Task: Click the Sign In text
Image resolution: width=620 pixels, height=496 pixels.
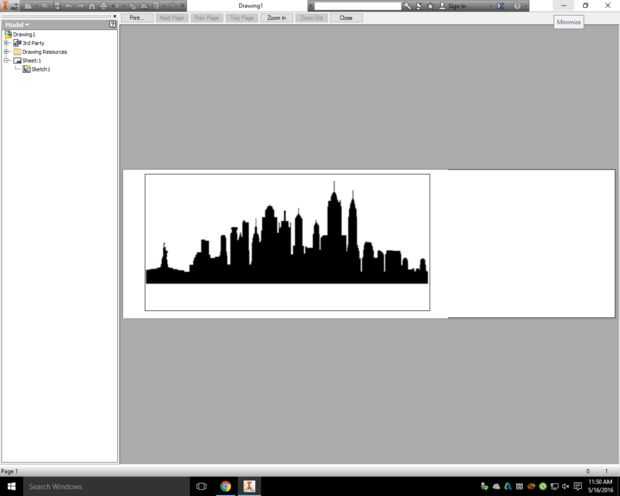Action: pos(457,6)
